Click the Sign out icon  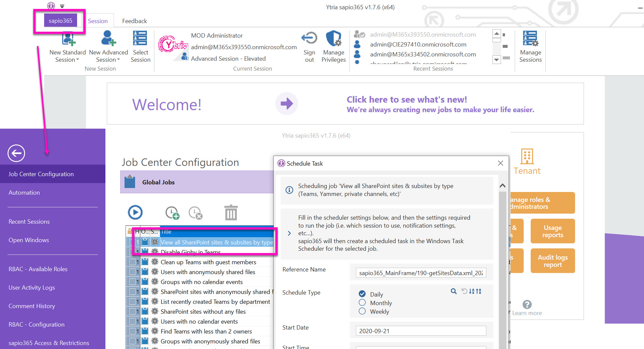point(309,38)
